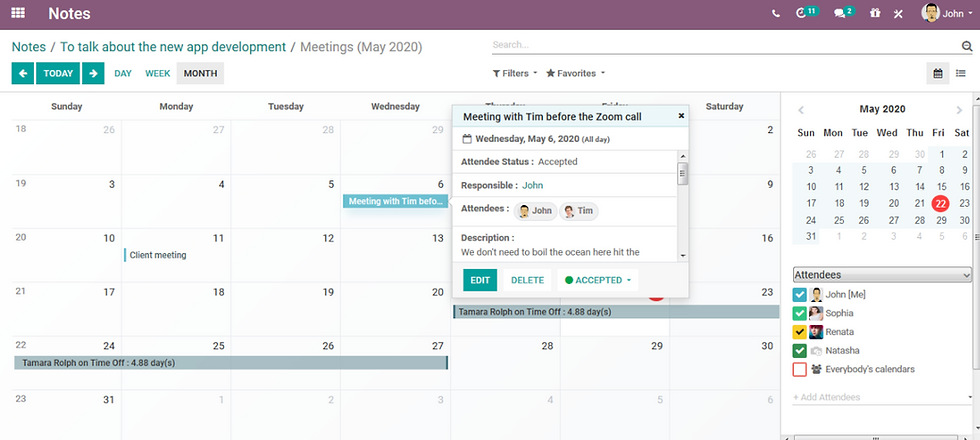Click mini calendar previous month chevron

(801, 110)
